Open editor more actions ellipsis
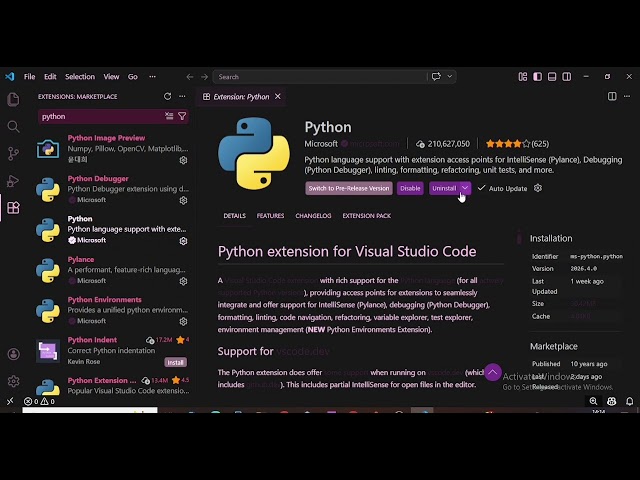This screenshot has width=640, height=480. [x=627, y=96]
